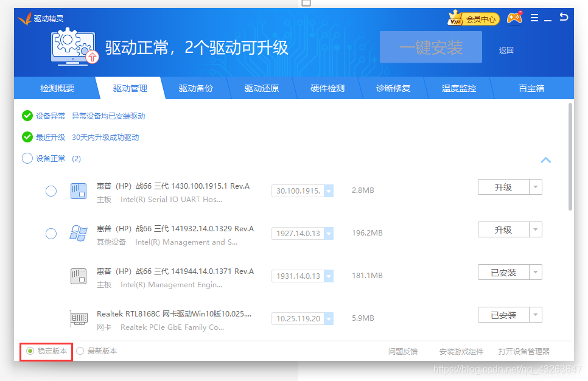This screenshot has width=588, height=381.
Task: Open version dropdown showing 30.100.1915.
Action: [329, 191]
